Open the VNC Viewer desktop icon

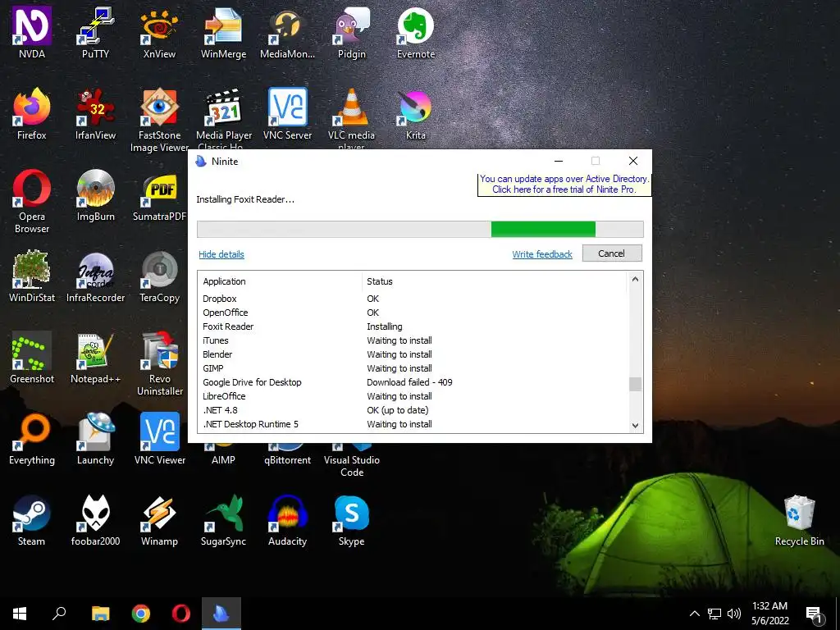point(159,439)
